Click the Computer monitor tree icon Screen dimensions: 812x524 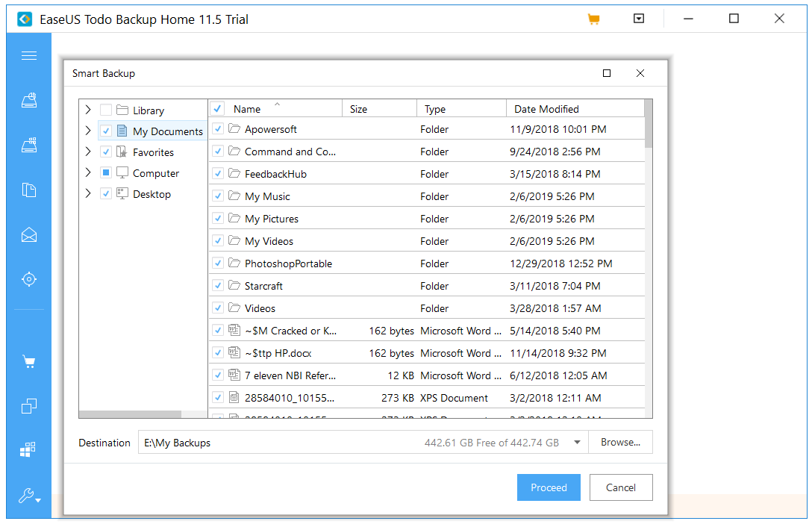click(x=122, y=172)
